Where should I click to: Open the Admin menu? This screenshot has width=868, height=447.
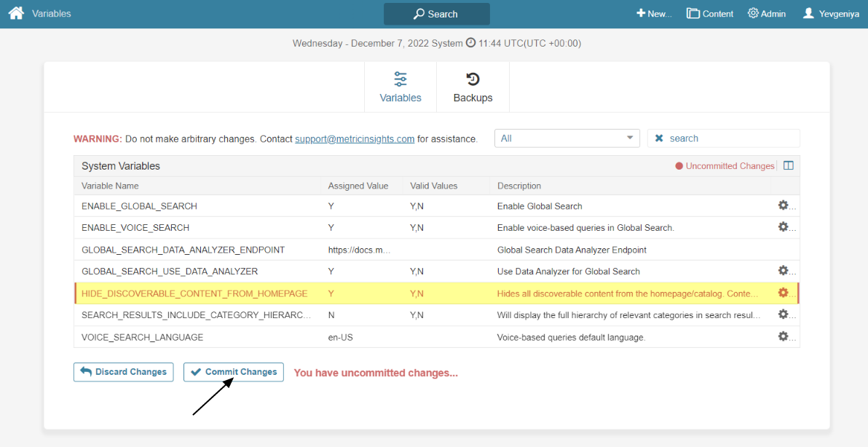click(x=766, y=14)
